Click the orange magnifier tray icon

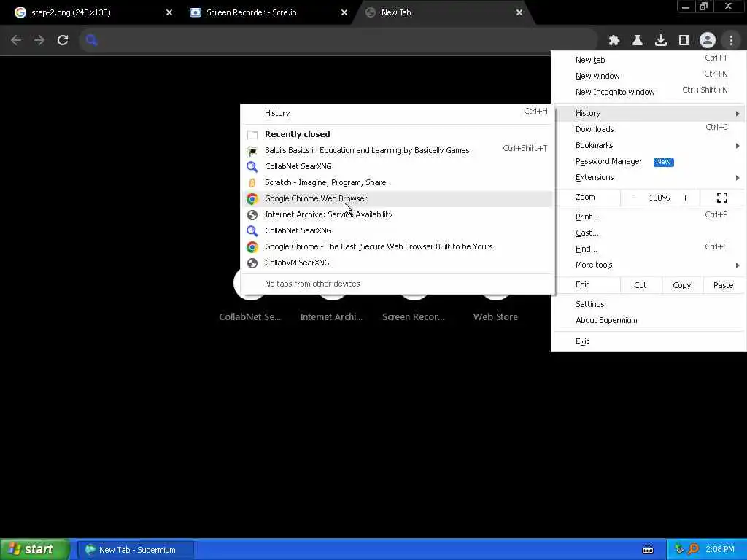[x=693, y=550]
